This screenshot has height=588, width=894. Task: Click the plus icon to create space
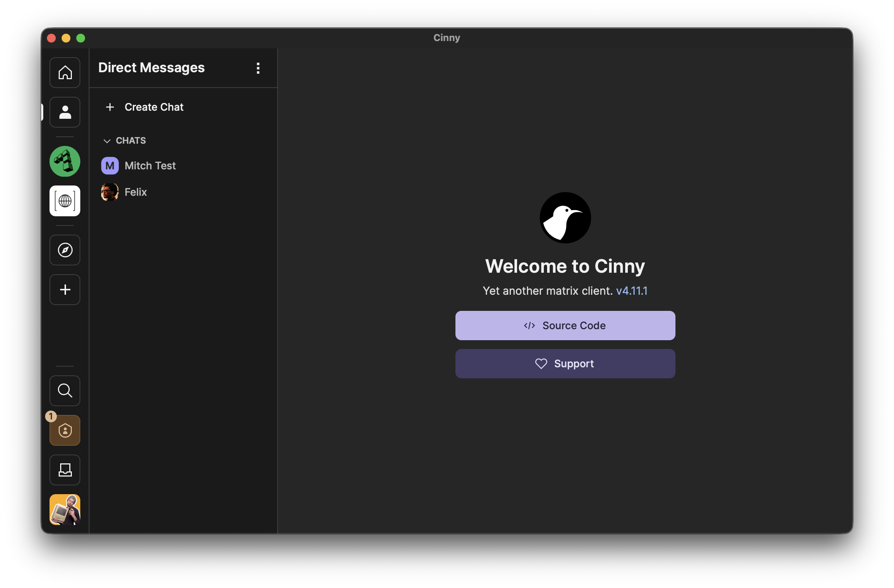(65, 290)
